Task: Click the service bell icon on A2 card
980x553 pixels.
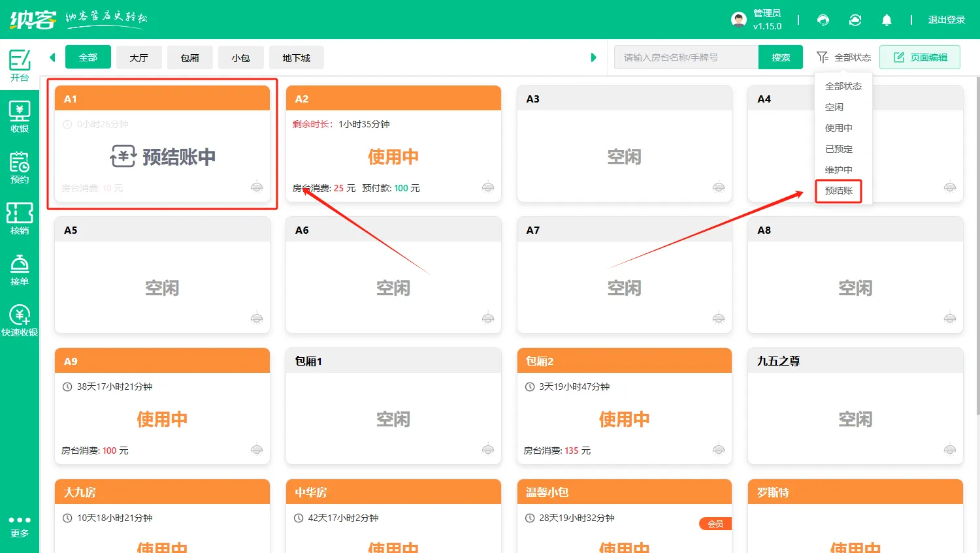Action: (x=488, y=187)
